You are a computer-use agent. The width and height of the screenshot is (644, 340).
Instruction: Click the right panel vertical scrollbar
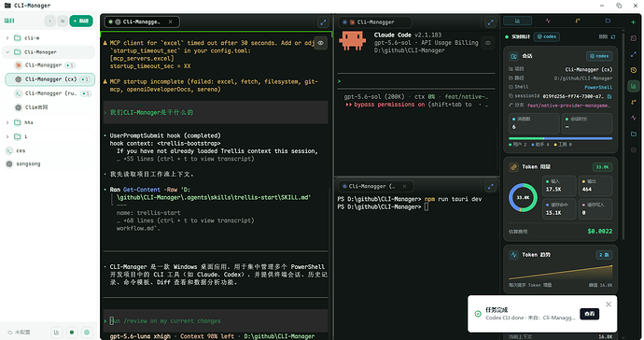click(x=623, y=135)
